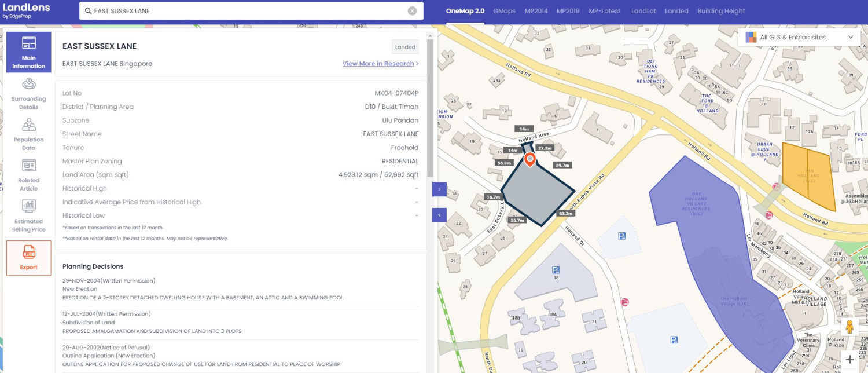The image size is (868, 373).
Task: Toggle the Landed map layer
Action: pyautogui.click(x=676, y=10)
